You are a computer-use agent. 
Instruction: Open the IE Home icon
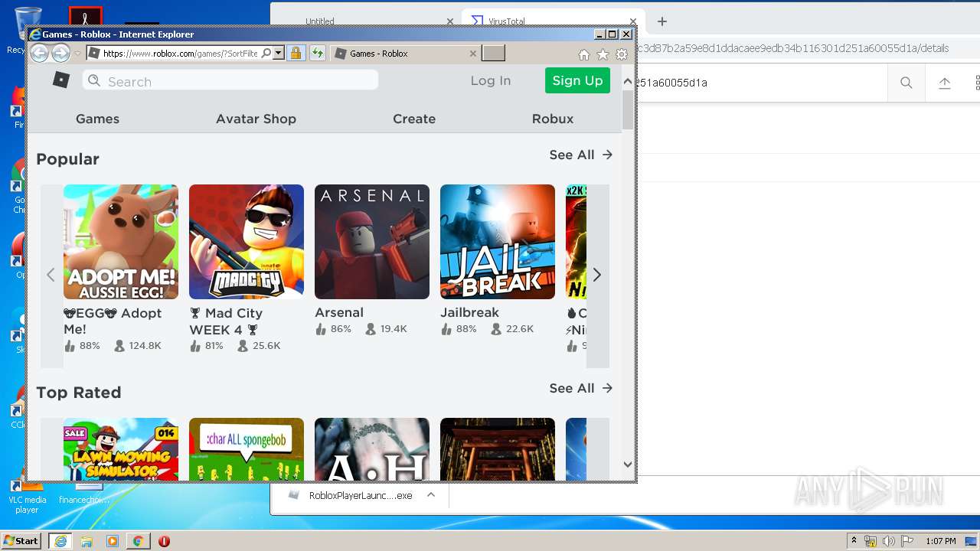pos(584,54)
